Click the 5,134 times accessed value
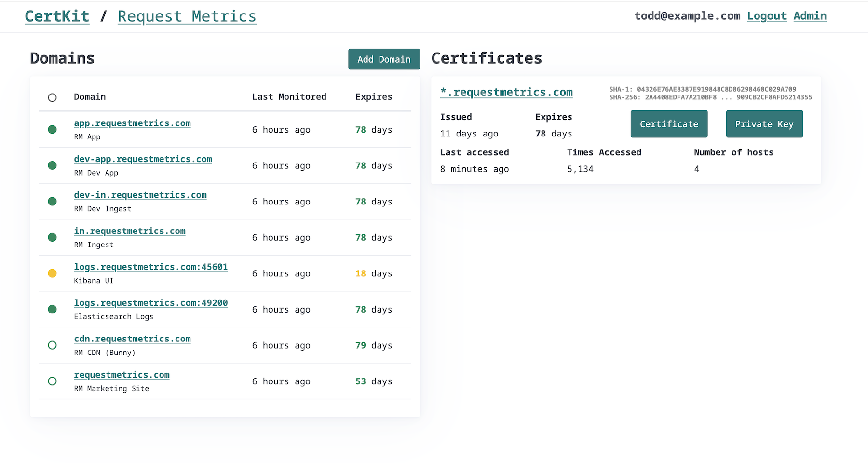 [x=580, y=169]
